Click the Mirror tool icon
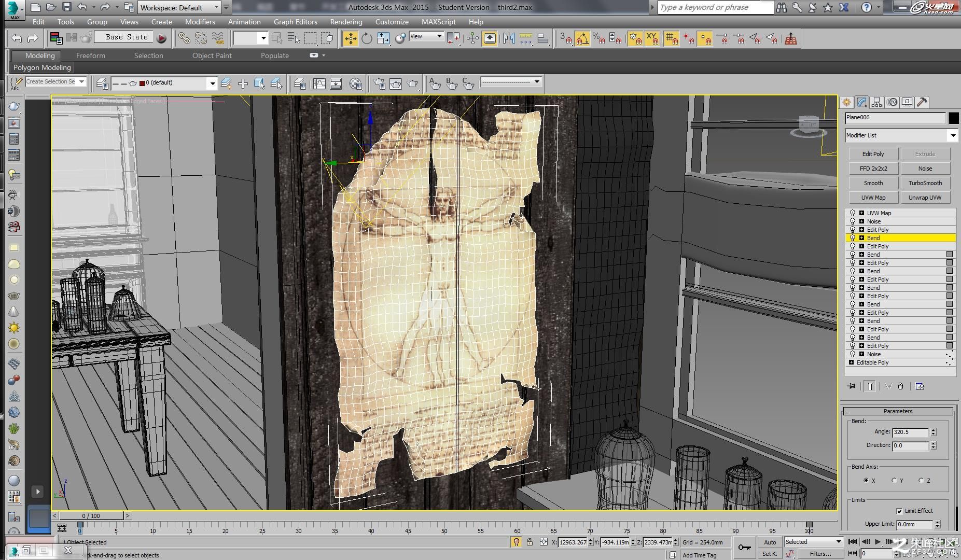This screenshot has width=961, height=560. click(509, 38)
